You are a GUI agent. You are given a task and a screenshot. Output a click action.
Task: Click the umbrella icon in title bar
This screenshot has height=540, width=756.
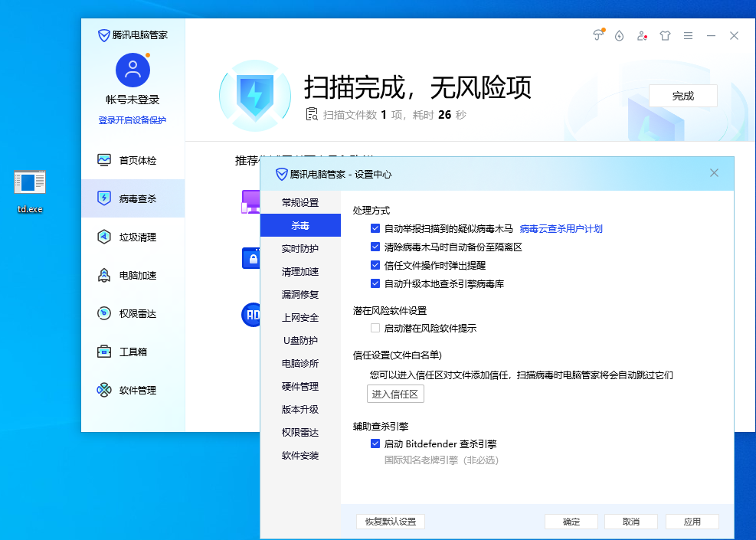click(x=598, y=36)
